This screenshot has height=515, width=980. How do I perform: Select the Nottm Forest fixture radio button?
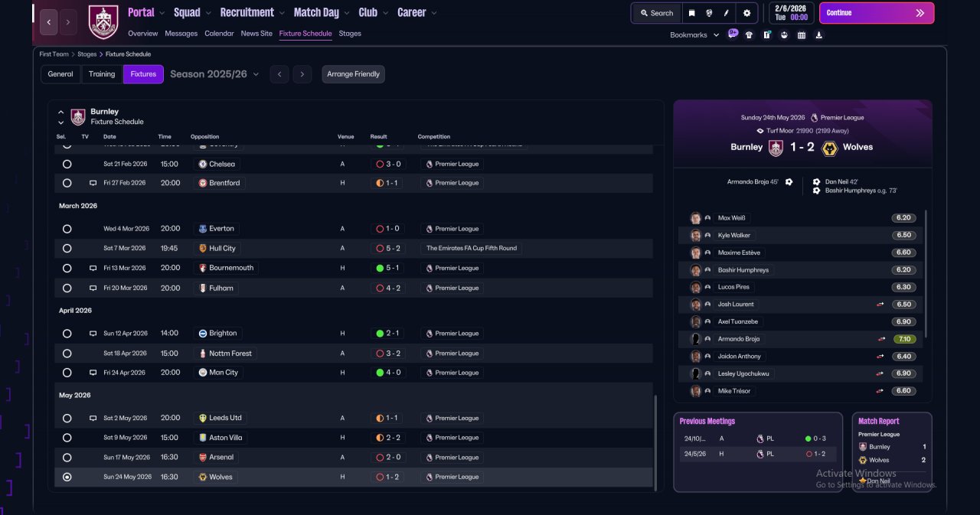pyautogui.click(x=67, y=354)
